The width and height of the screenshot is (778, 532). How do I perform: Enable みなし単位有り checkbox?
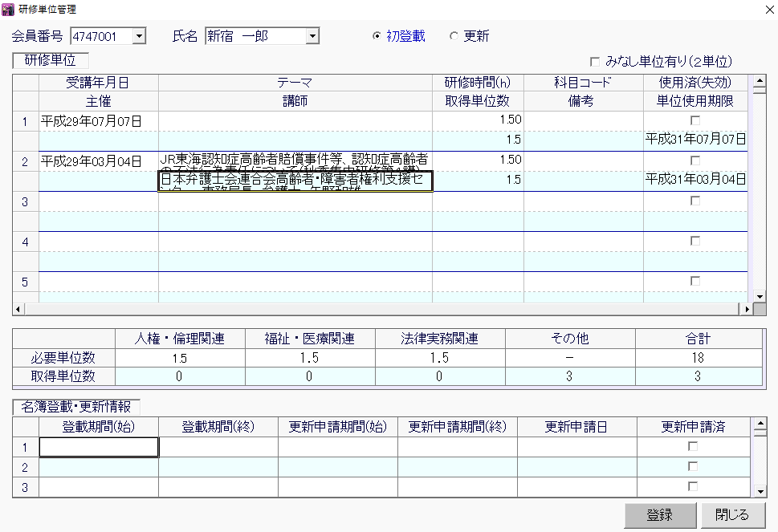[595, 62]
